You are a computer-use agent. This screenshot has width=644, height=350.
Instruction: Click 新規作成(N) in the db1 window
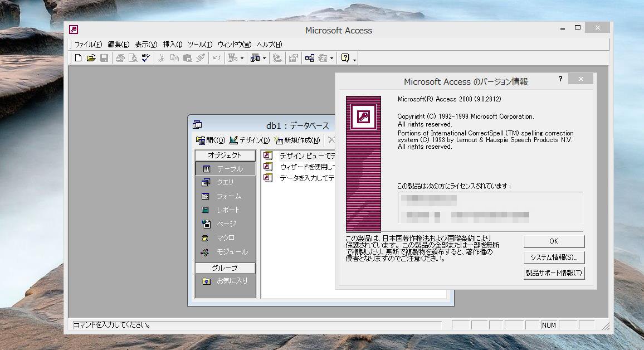pyautogui.click(x=297, y=140)
